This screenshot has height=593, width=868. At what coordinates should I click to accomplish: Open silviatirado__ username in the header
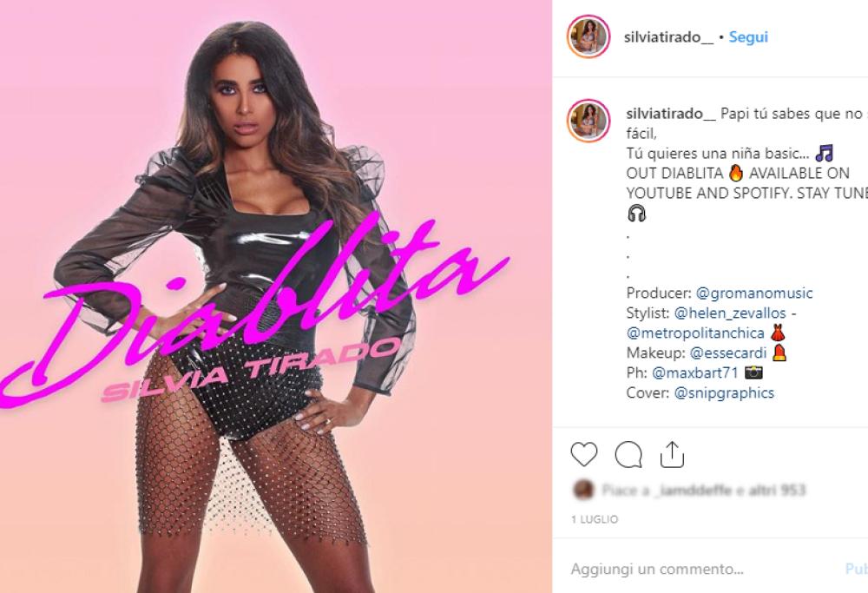pyautogui.click(x=668, y=37)
